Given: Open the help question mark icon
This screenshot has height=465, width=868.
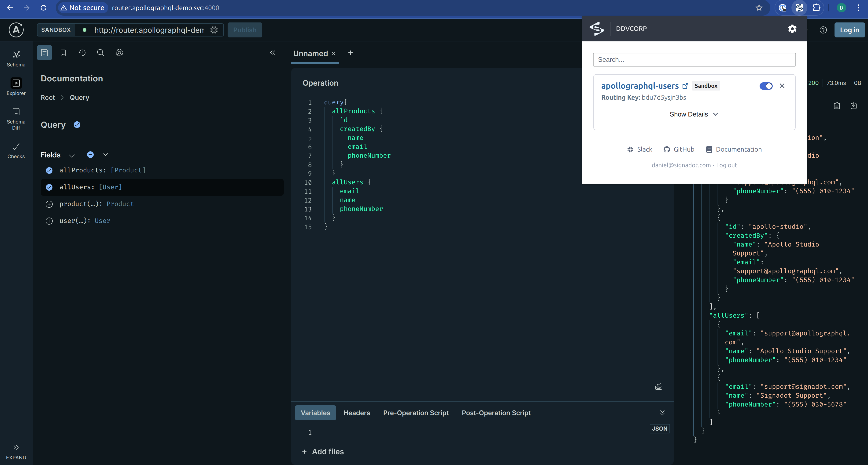Looking at the screenshot, I should pos(823,30).
